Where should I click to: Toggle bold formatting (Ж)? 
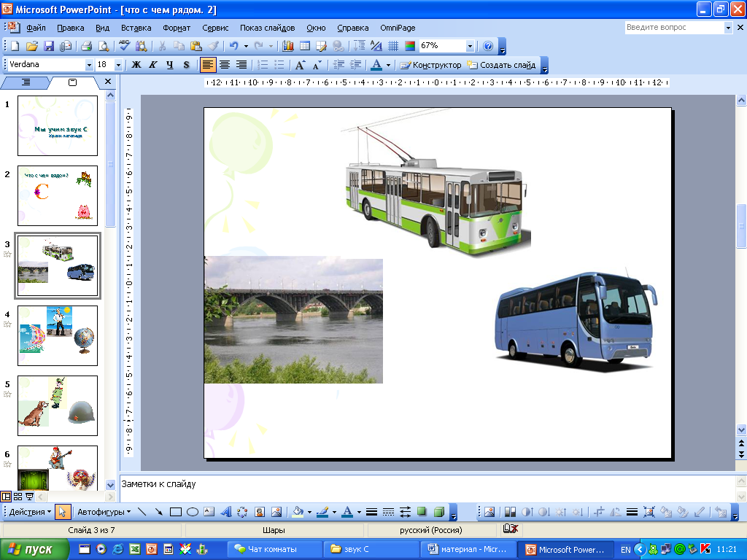pos(136,65)
